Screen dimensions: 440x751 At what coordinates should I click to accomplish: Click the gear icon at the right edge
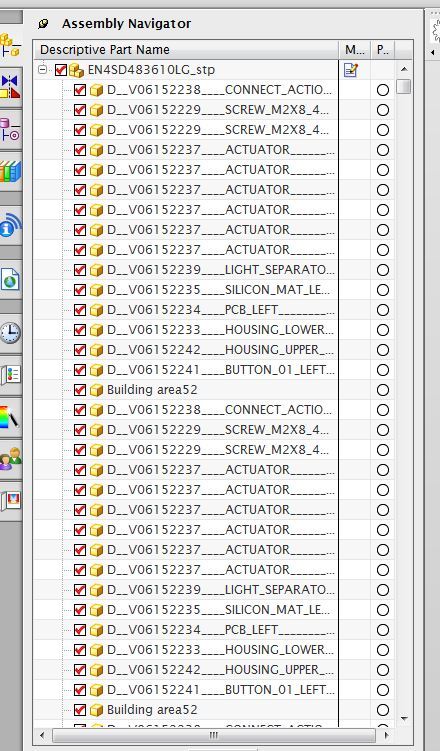coord(437,31)
